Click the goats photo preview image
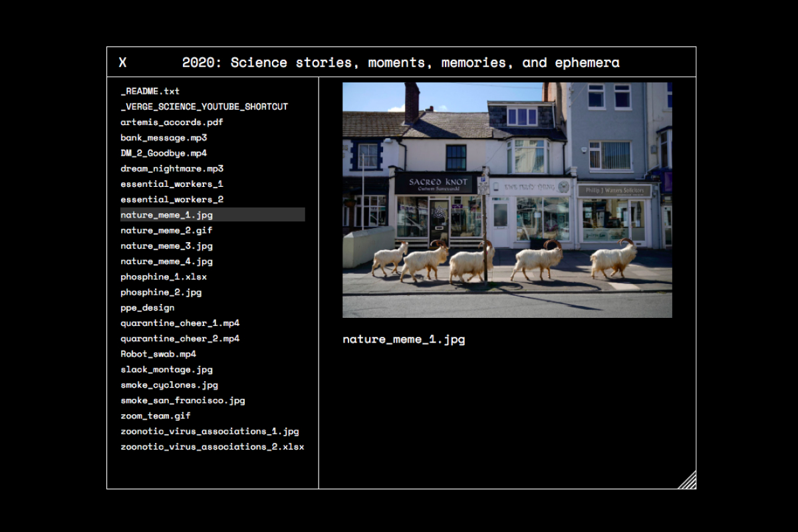Viewport: 798px width, 532px height. tap(507, 199)
